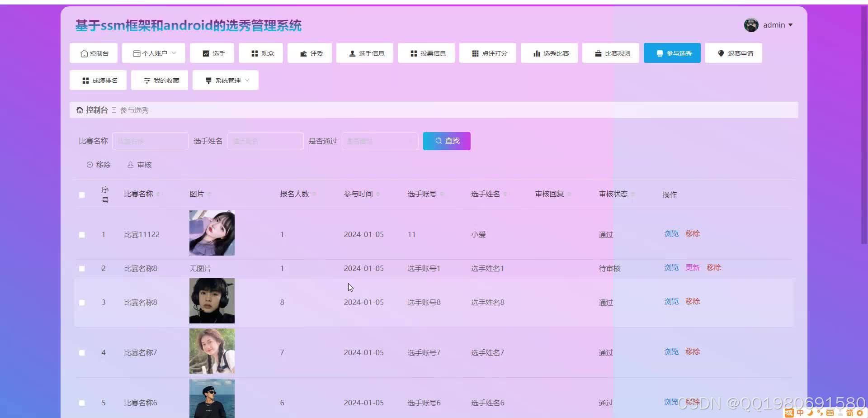The width and height of the screenshot is (868, 418).
Task: Open the 控制台 home icon
Action: pos(84,53)
